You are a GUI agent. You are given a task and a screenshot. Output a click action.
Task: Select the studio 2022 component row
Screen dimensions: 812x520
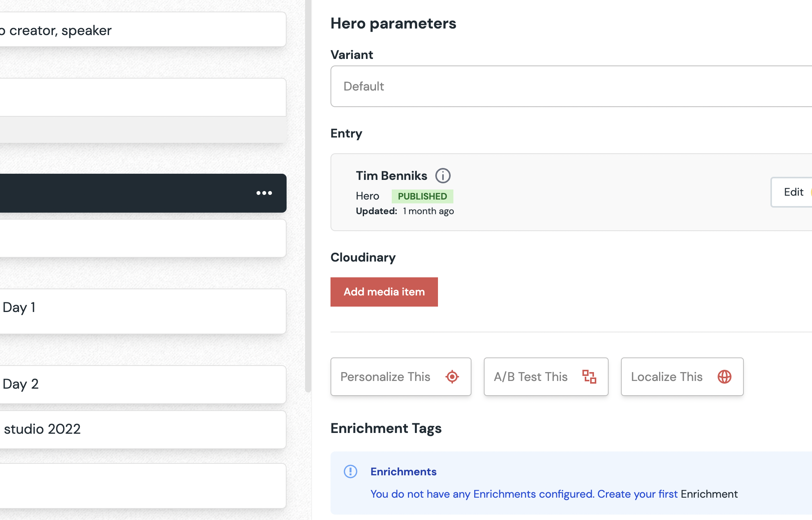tap(143, 429)
